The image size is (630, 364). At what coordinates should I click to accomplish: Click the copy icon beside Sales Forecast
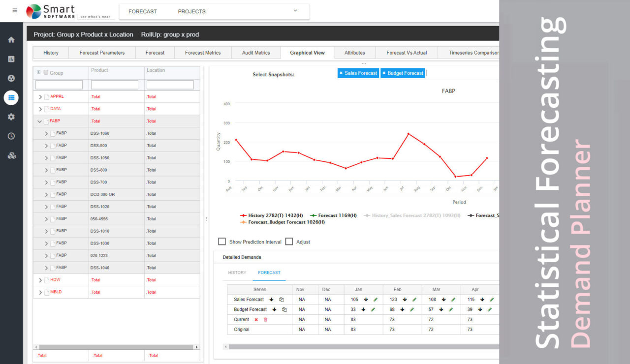pos(282,300)
